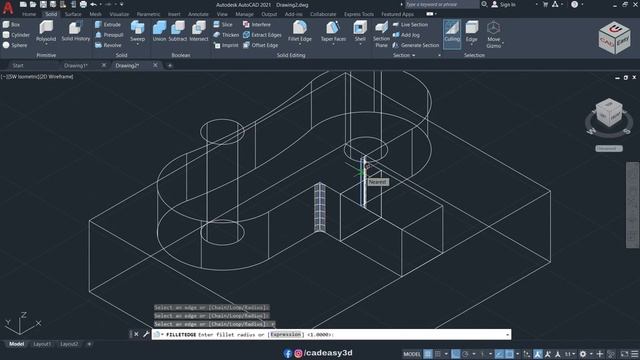The width and height of the screenshot is (640, 360).
Task: Expand the Section panel dropdown
Action: point(404,55)
